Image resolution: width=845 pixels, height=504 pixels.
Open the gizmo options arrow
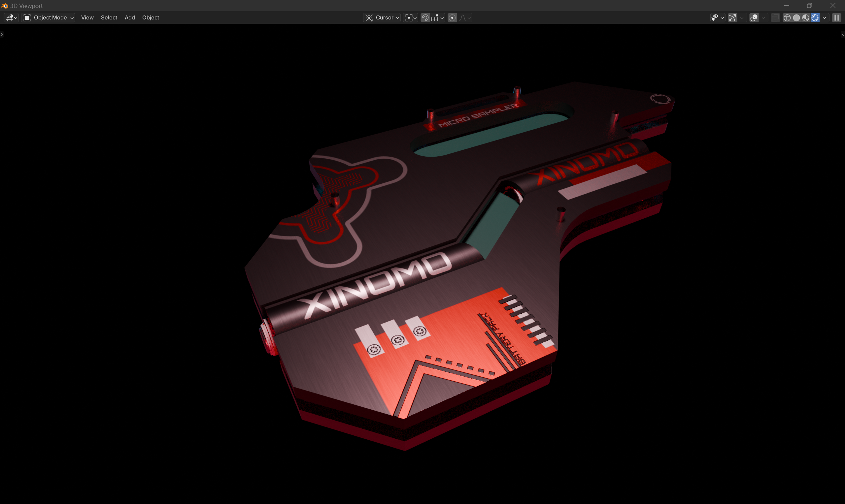coord(742,18)
